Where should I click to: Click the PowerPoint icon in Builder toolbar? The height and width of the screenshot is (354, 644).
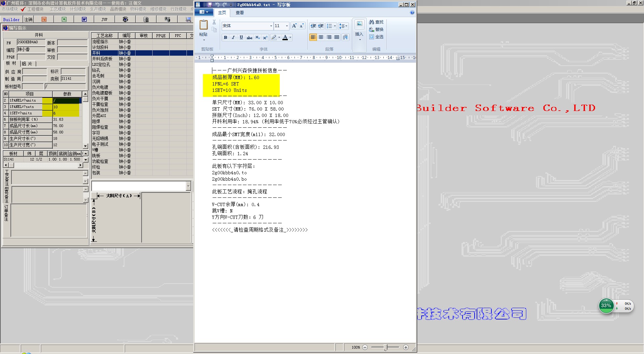(44, 19)
